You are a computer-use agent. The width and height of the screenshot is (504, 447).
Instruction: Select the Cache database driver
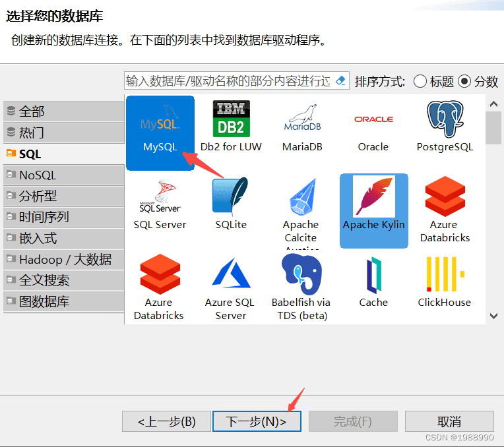point(373,282)
